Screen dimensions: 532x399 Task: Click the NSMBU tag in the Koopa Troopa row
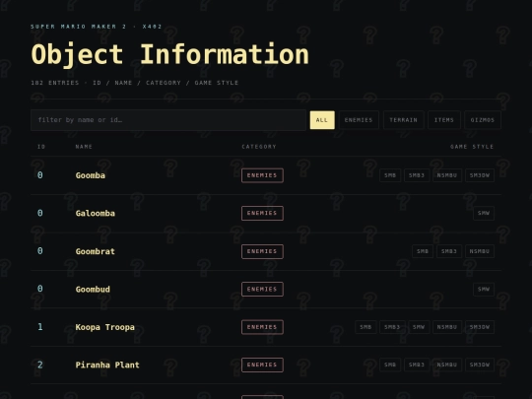point(447,327)
